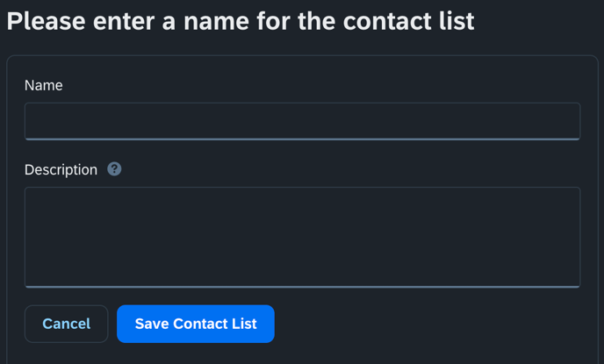Viewport: 604px width, 364px height.
Task: Click the circular question mark icon
Action: [x=114, y=169]
